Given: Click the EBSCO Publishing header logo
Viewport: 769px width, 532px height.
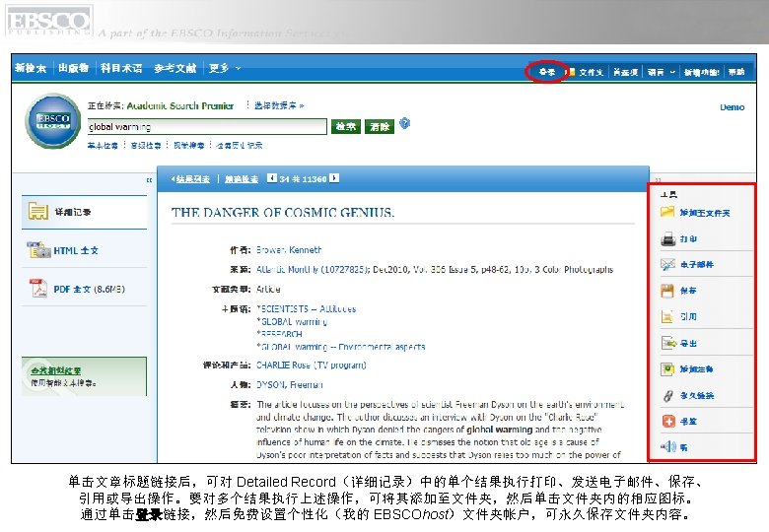Looking at the screenshot, I should click(48, 21).
